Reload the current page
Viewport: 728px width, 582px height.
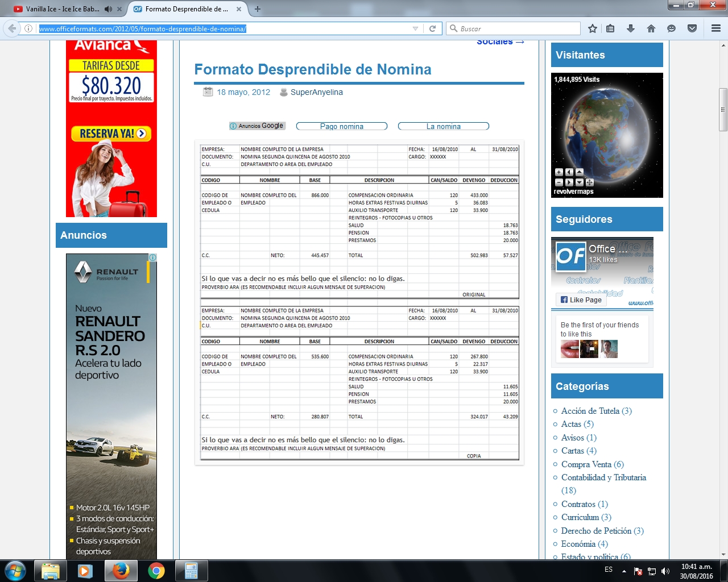coord(433,28)
